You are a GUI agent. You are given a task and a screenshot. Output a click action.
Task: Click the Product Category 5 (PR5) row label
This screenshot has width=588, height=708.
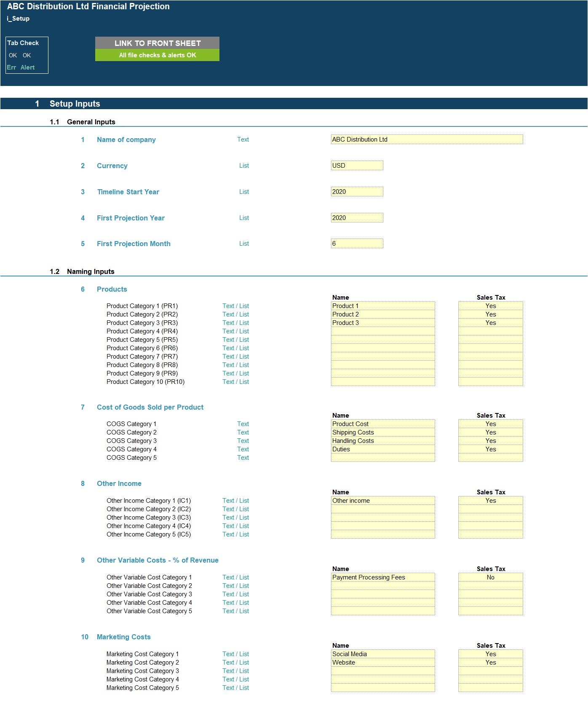pyautogui.click(x=142, y=340)
